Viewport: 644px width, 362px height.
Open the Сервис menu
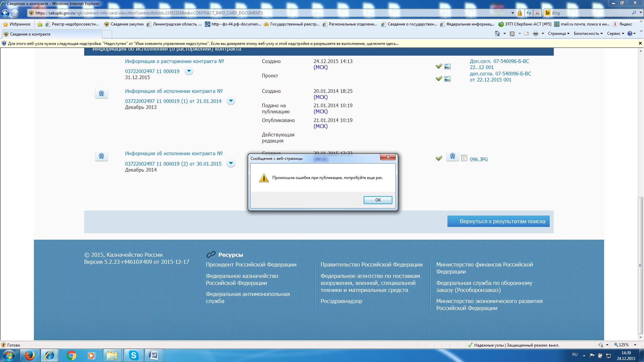tap(615, 34)
